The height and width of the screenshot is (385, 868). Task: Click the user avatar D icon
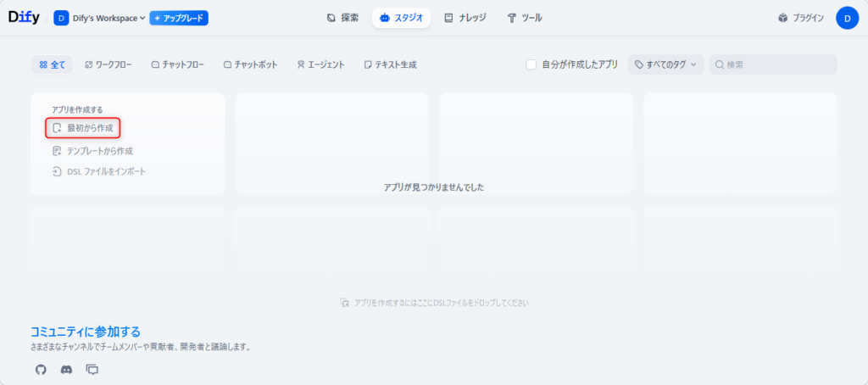(847, 18)
